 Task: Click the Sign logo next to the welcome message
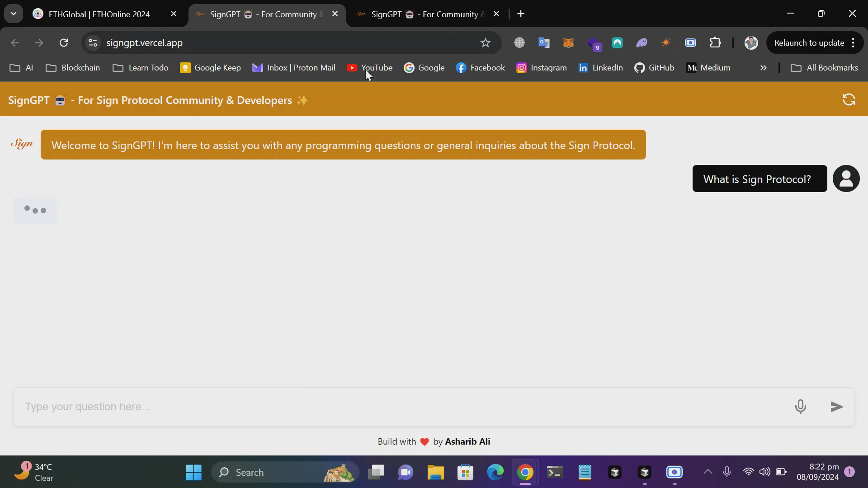coord(21,144)
